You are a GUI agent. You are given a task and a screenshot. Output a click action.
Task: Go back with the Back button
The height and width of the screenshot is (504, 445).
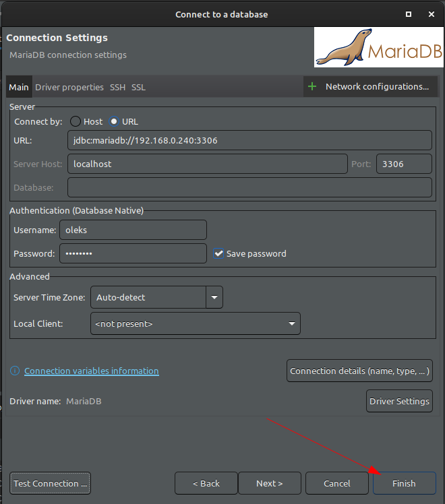click(206, 483)
